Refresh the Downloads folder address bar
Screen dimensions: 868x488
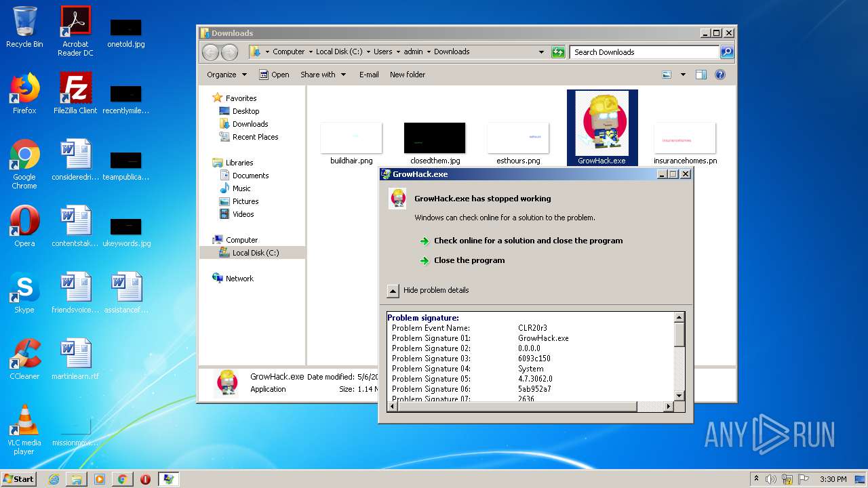pyautogui.click(x=558, y=52)
